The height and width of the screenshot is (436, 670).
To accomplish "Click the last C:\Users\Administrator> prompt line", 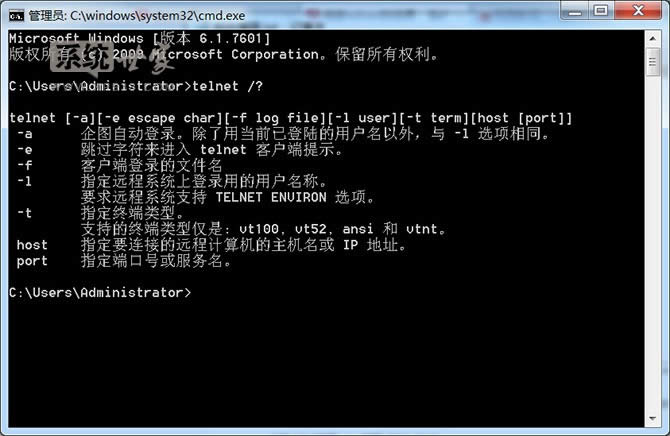I will [100, 293].
